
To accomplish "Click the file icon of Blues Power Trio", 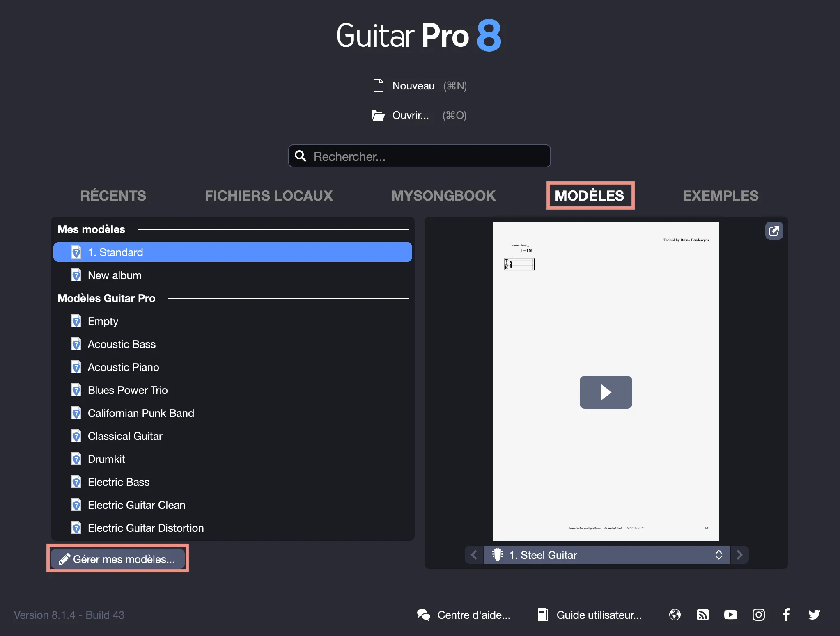I will tap(76, 390).
